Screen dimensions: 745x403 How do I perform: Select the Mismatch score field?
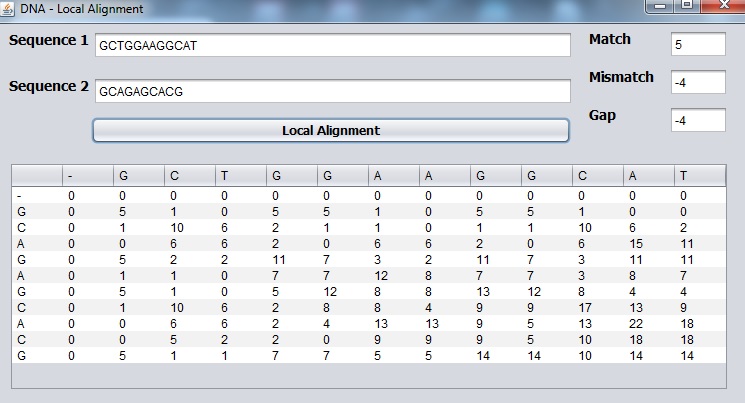(x=698, y=82)
